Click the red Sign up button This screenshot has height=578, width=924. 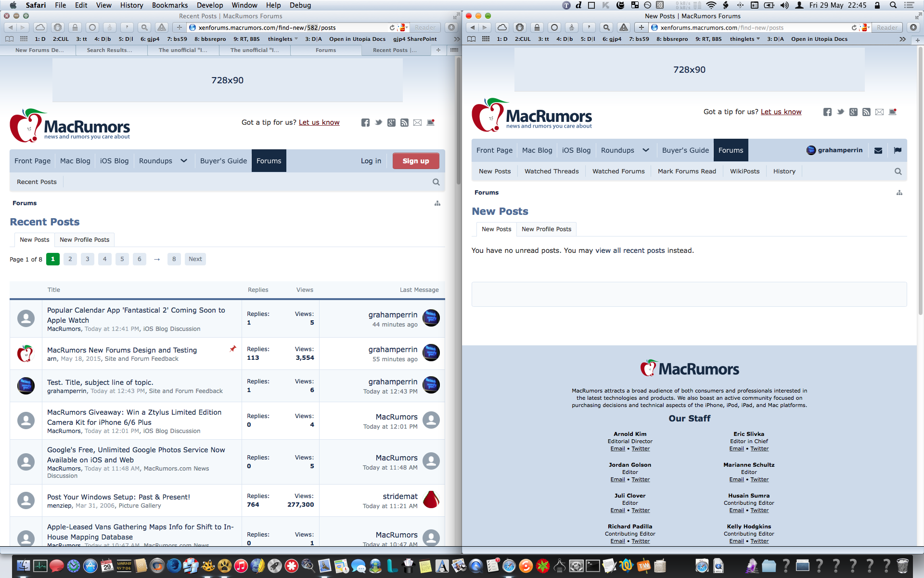coord(416,161)
